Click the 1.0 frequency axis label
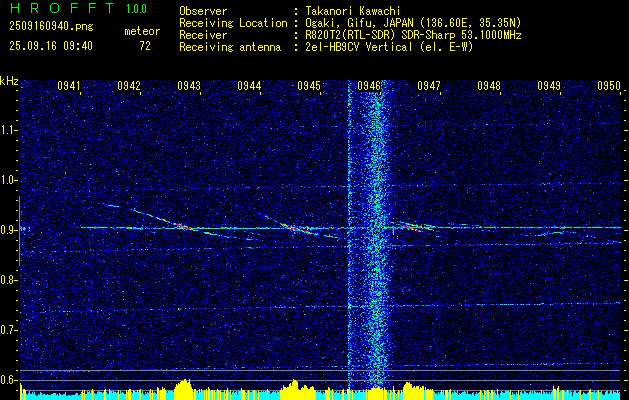Viewport: 629px width, 400px height. 9,180
